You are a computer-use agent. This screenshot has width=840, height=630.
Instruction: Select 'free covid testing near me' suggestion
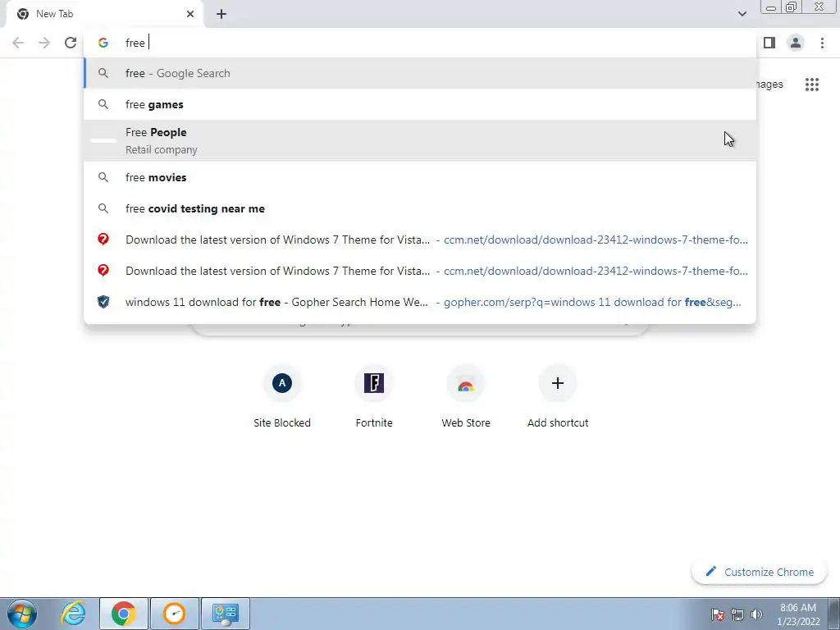click(421, 208)
